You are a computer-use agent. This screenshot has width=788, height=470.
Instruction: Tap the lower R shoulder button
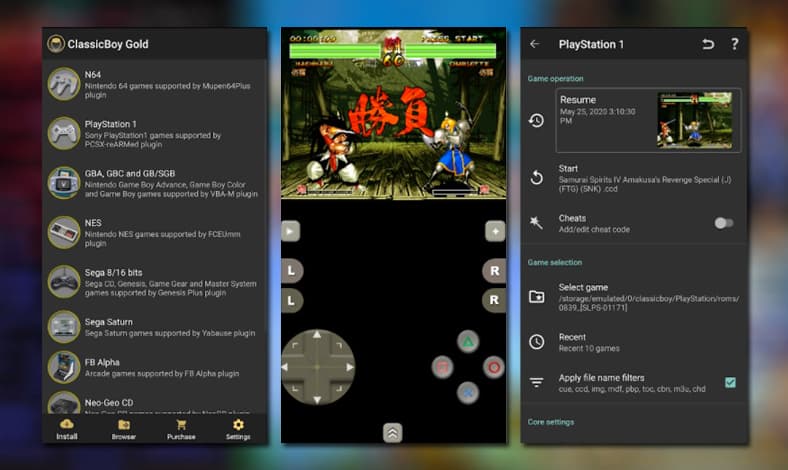(x=495, y=300)
